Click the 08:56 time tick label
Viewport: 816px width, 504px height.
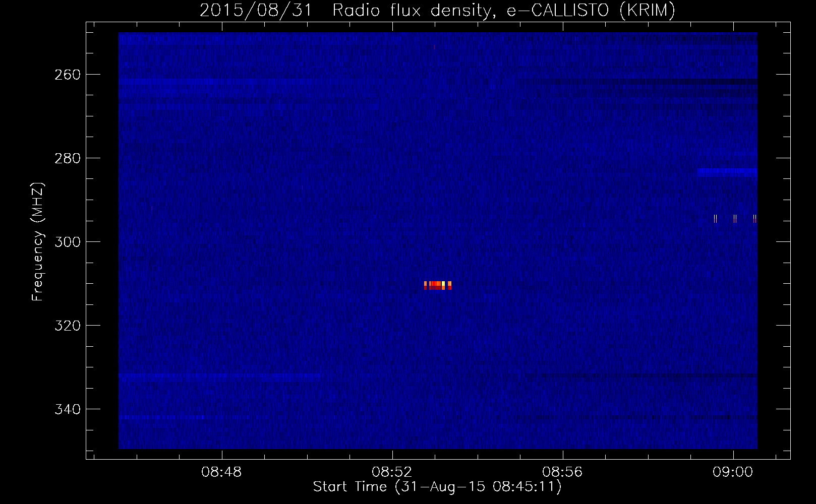[x=562, y=472]
